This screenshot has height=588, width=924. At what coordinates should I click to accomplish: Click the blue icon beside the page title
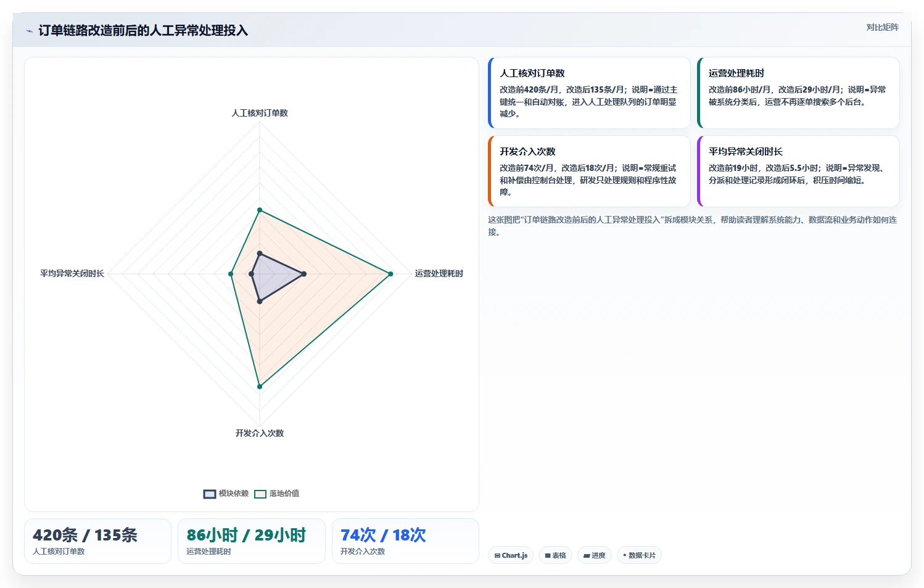tap(29, 31)
